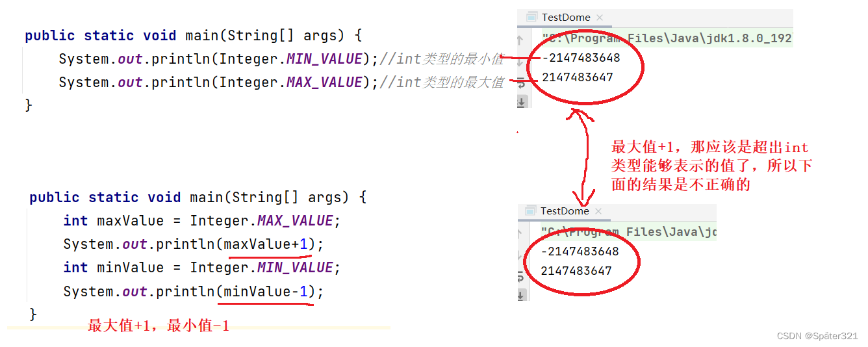
Task: Click the line System.out.println(minValue-1);
Action: click(x=193, y=292)
